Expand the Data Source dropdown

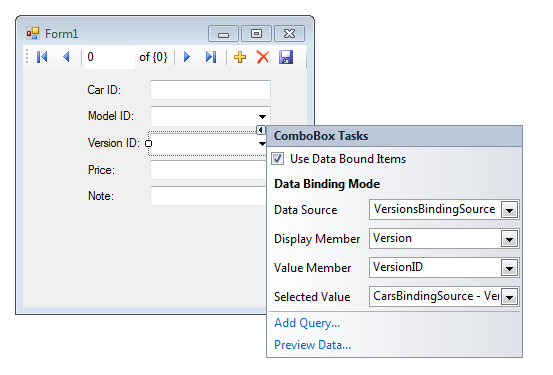point(510,210)
